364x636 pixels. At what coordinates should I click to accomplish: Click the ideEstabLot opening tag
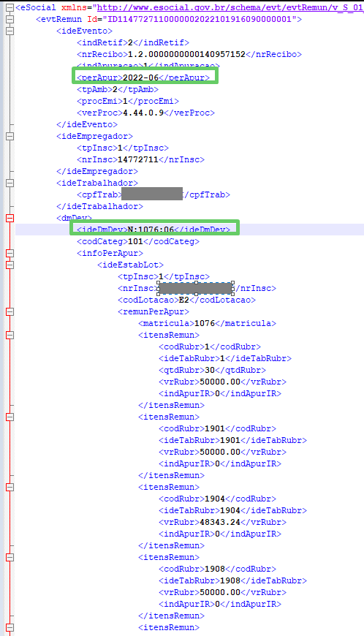[x=131, y=265]
